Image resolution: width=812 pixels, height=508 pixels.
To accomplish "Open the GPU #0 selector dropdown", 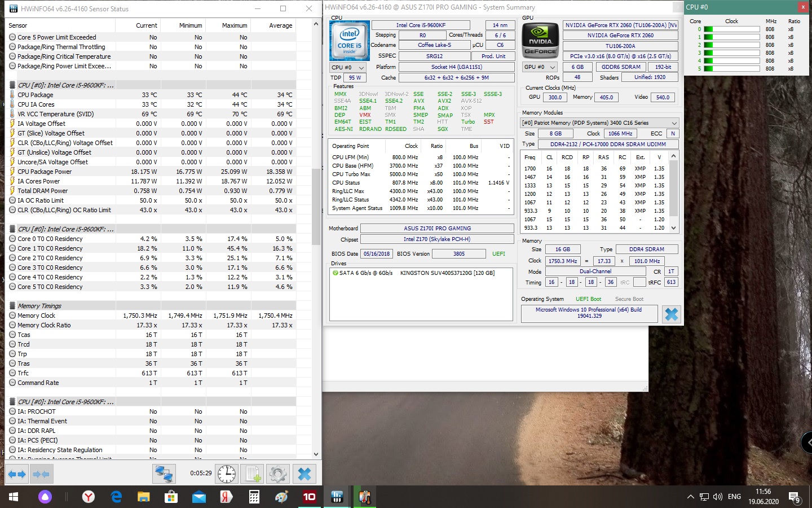I will tap(540, 67).
